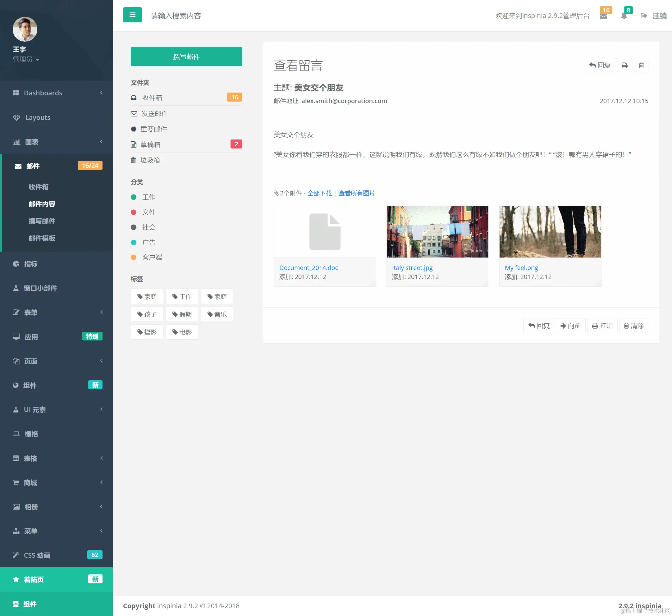Print the message using the printer icon
Image resolution: width=672 pixels, height=616 pixels.
(624, 65)
